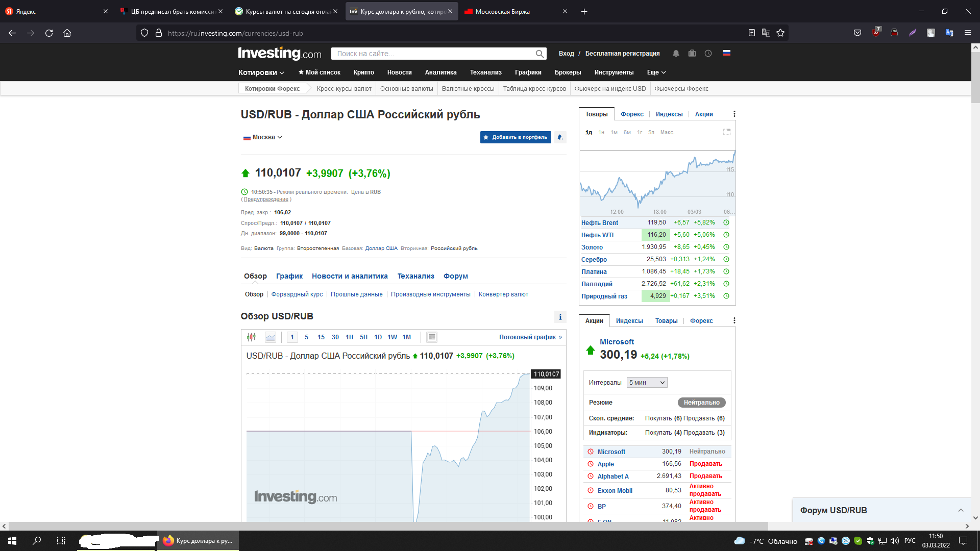Open Apple stock in the list

[606, 464]
